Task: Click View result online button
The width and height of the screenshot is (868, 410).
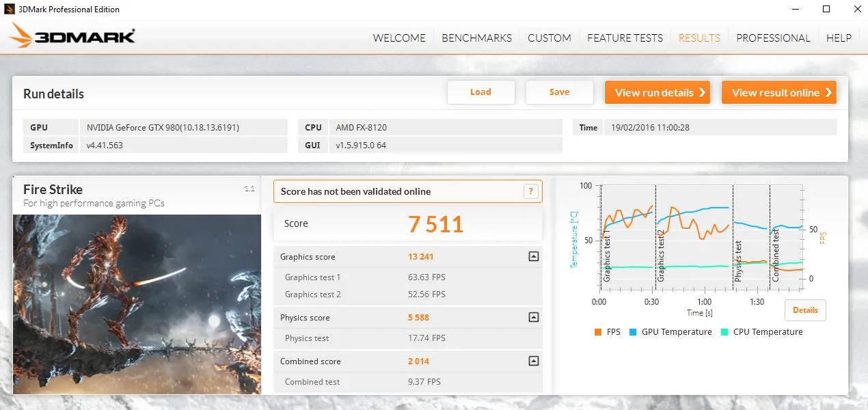Action: (x=778, y=93)
